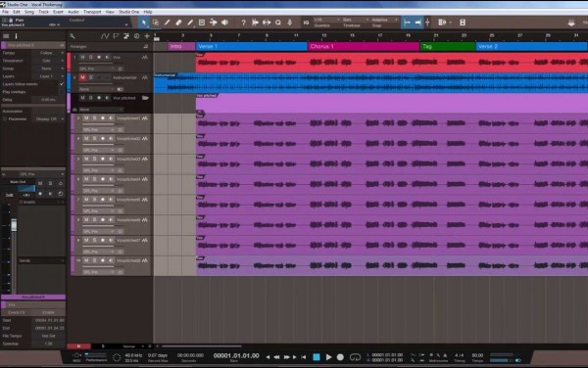This screenshot has width=588, height=368.
Task: Open Automation Parameter Display Off dropdown
Action: click(x=49, y=119)
